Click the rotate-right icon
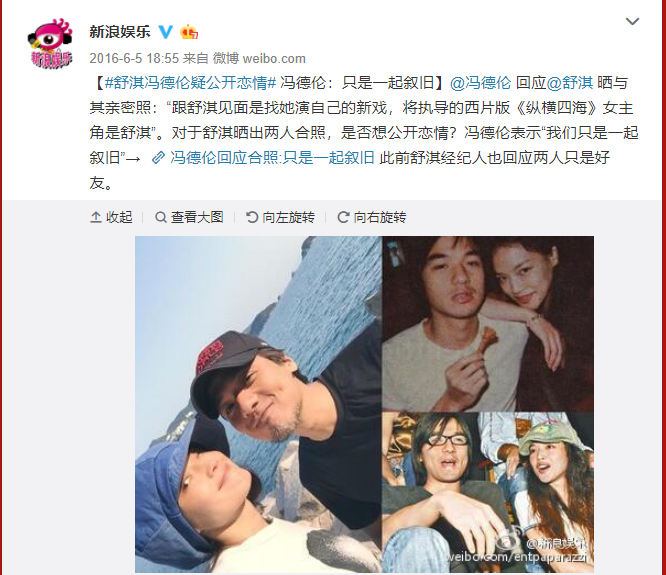Viewport: 666px width, 575px height. 343,217
